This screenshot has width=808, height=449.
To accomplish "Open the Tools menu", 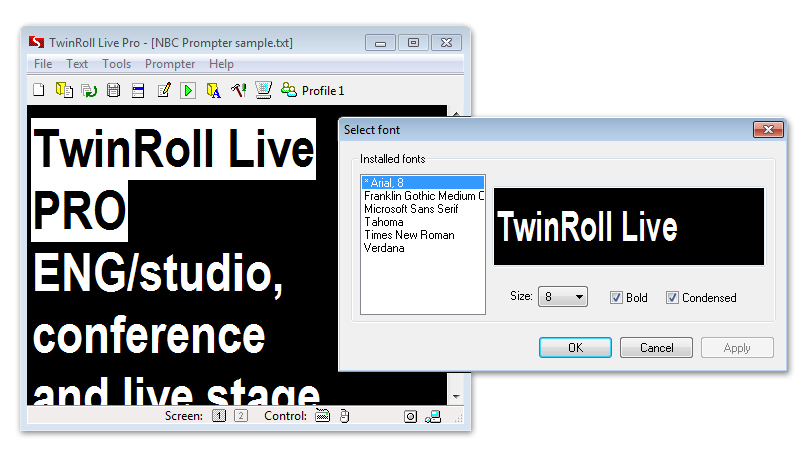I will pos(116,64).
